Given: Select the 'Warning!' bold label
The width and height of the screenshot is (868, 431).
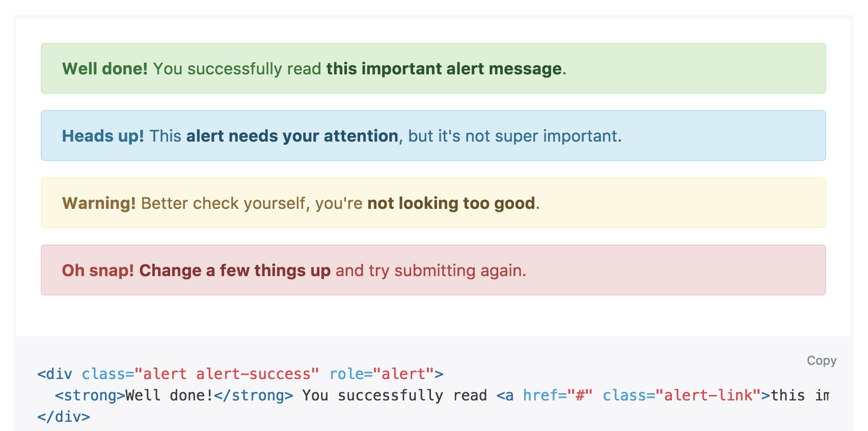Looking at the screenshot, I should point(99,203).
